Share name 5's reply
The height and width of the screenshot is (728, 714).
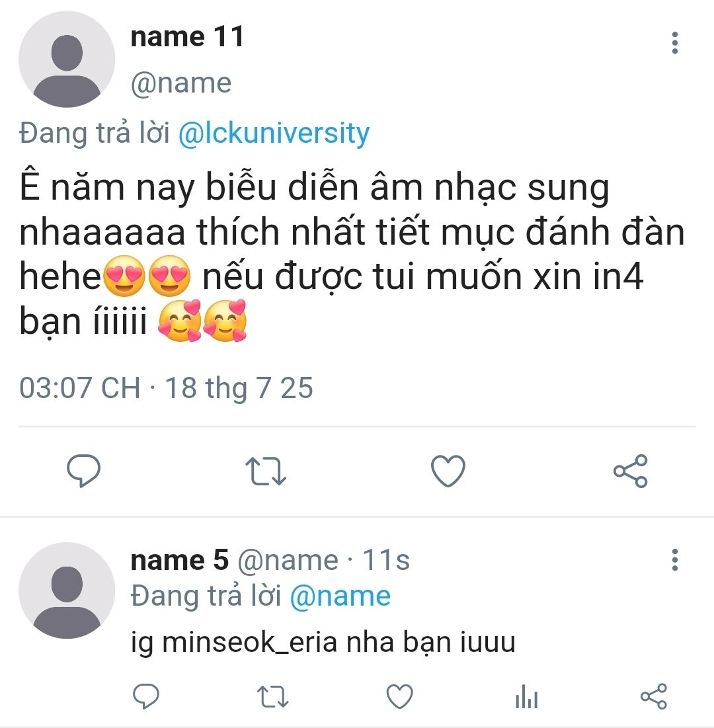click(654, 697)
